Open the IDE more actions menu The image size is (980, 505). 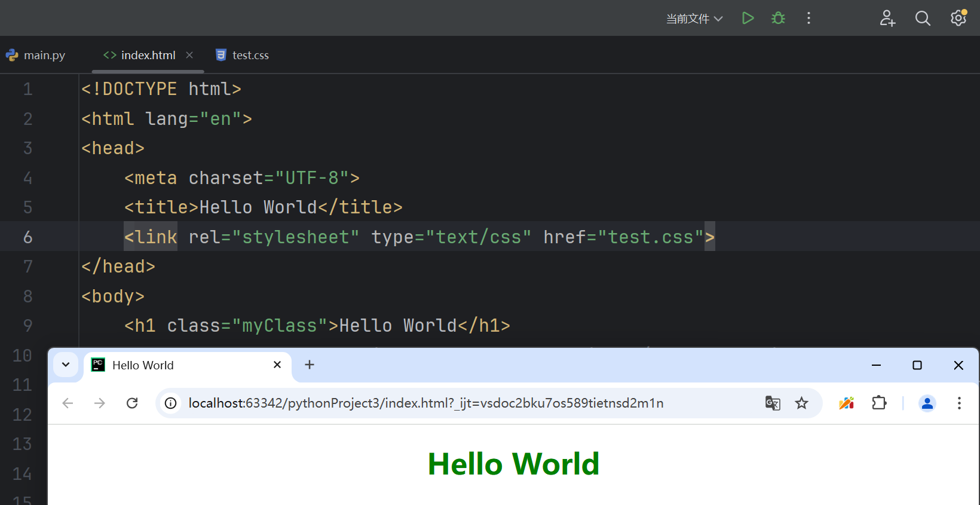coord(808,18)
